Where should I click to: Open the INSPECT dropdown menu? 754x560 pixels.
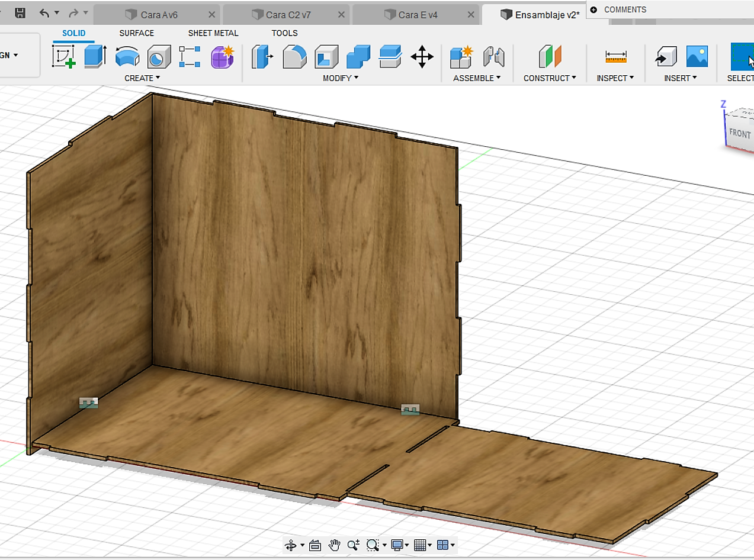coord(615,78)
